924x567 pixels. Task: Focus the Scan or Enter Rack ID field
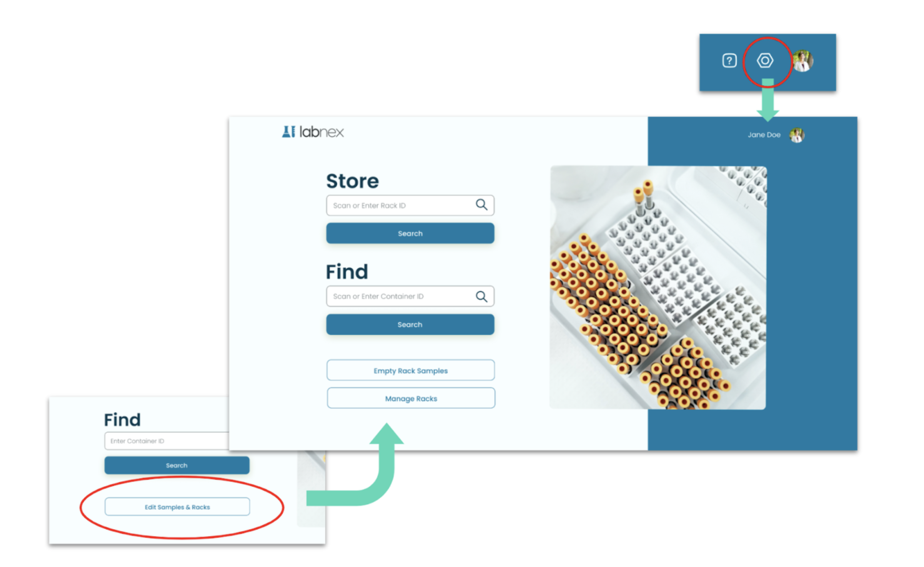coord(410,205)
